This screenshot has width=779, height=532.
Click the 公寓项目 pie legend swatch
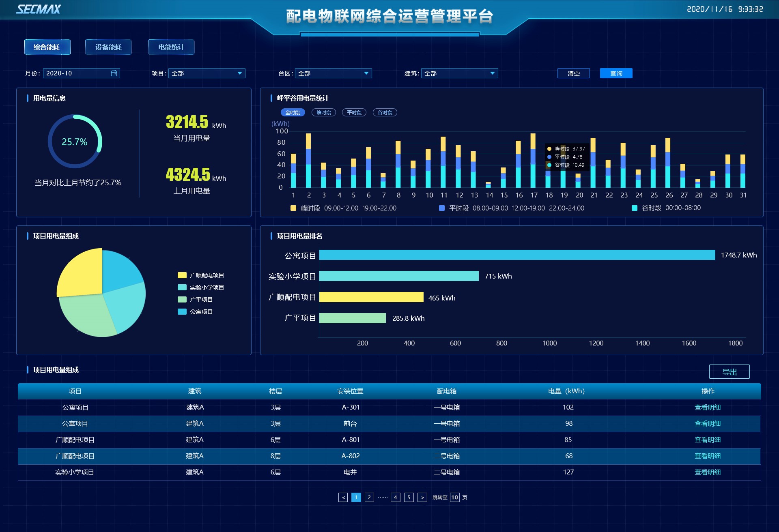(x=182, y=312)
